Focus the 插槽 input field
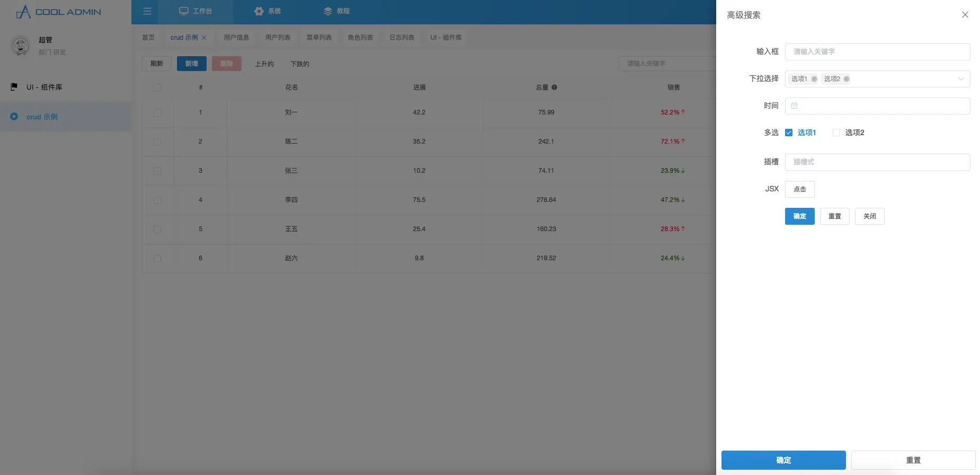980x475 pixels. (x=877, y=162)
